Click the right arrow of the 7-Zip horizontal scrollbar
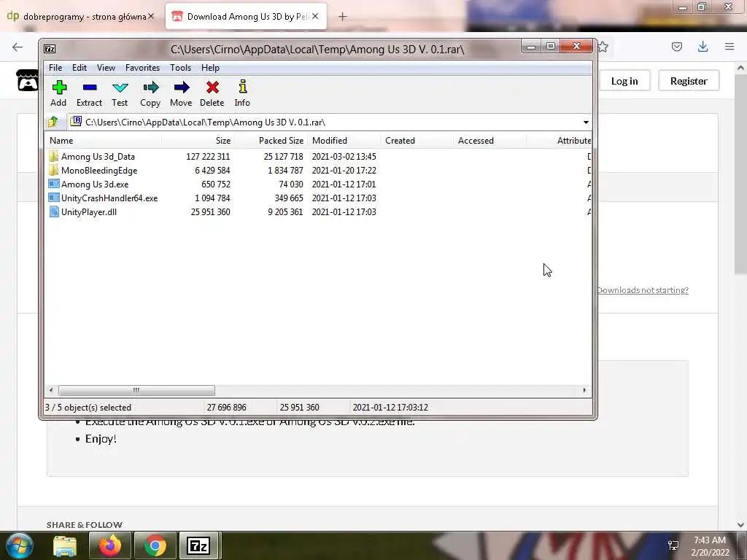The width and height of the screenshot is (747, 560). 584,391
